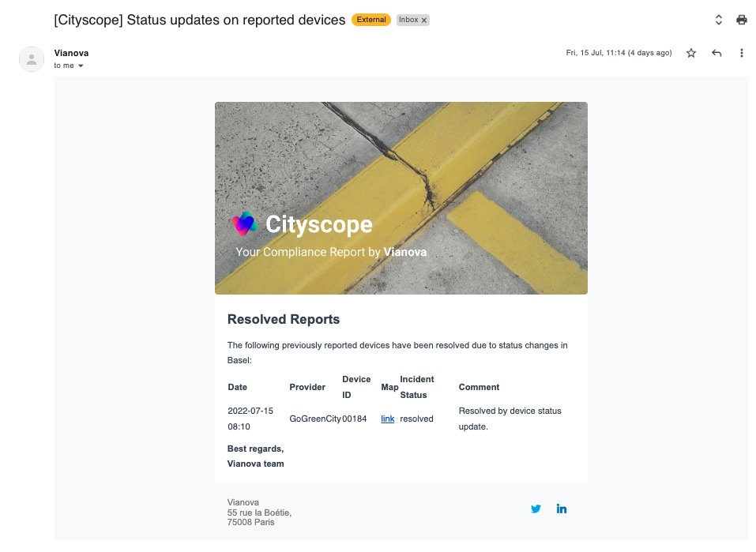Screen dimensions: 756x552
Task: Click the date 2022-07-15 08:10
Action: pyautogui.click(x=250, y=419)
